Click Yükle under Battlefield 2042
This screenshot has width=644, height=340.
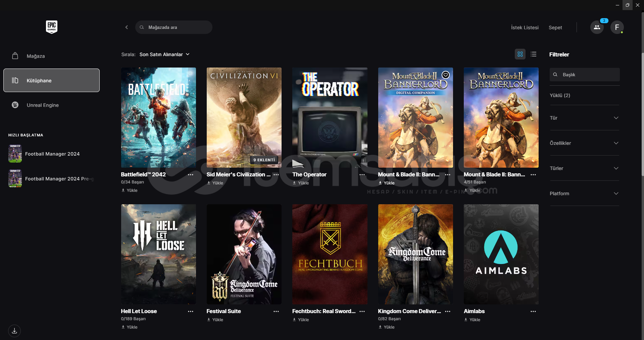pos(130,190)
